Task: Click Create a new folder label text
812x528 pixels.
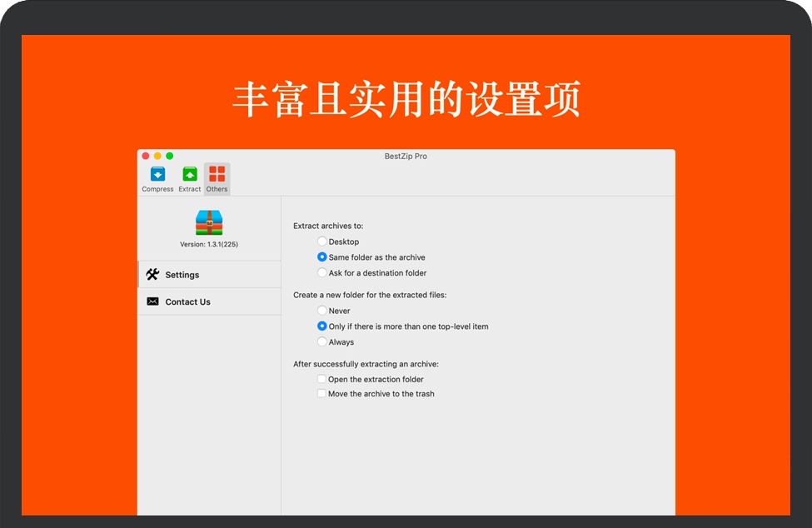Action: pos(370,295)
